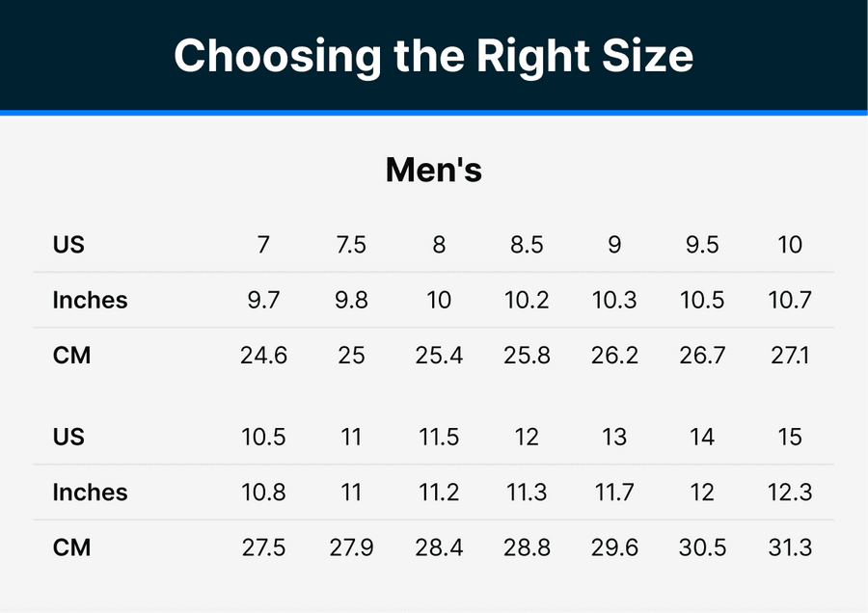The width and height of the screenshot is (868, 613).
Task: Select the 27.1 CM value
Action: click(790, 356)
